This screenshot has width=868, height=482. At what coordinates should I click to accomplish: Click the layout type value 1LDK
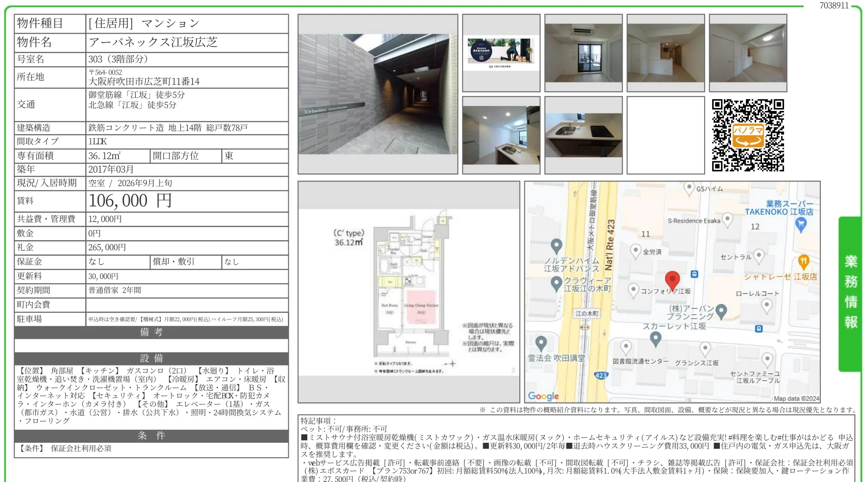click(x=98, y=141)
